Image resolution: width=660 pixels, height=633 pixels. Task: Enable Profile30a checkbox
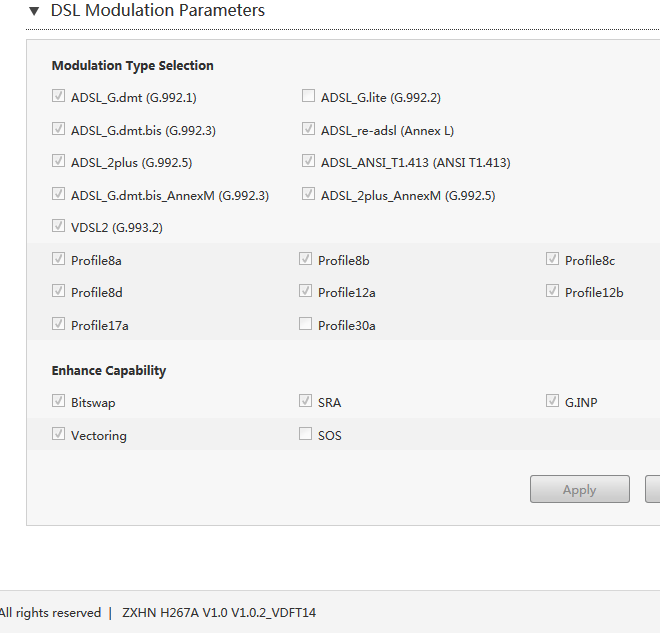point(306,324)
